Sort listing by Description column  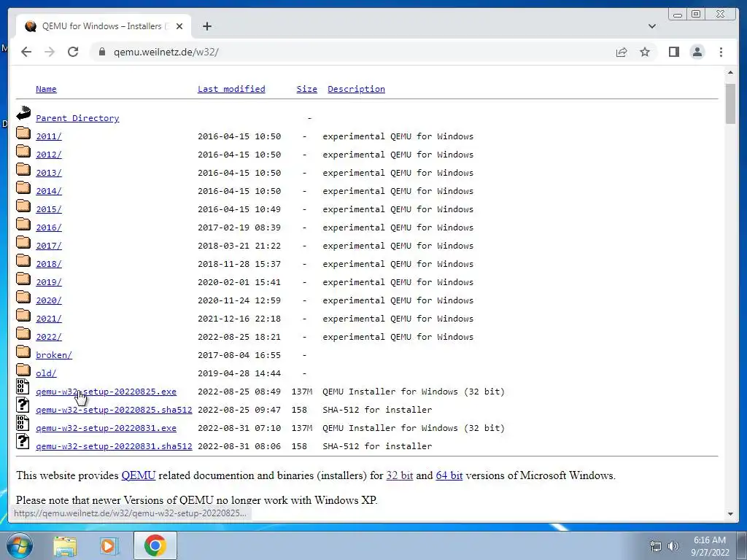pos(356,89)
